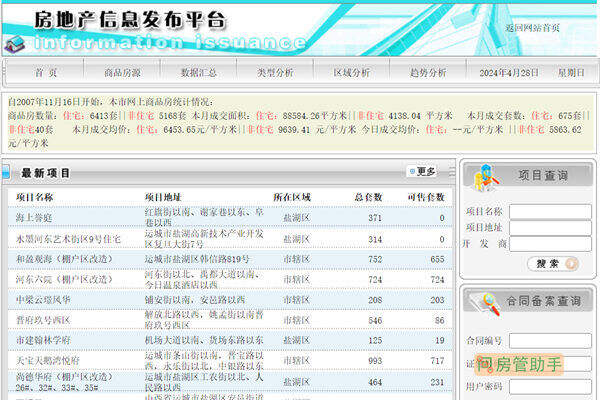The width and height of the screenshot is (600, 400).
Task: Open the 商品房源 menu item
Action: [x=122, y=73]
